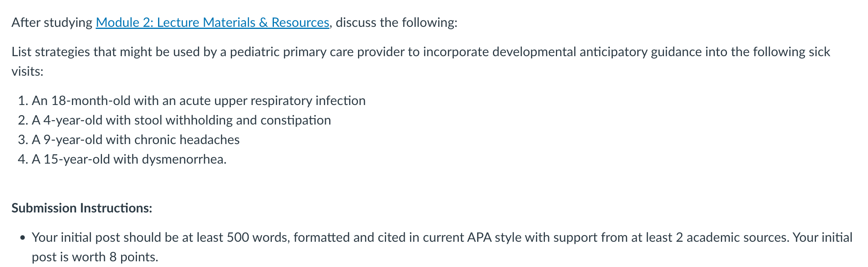The image size is (868, 267).
Task: Click the word 'visits:' ending the paragraph
Action: click(x=27, y=71)
